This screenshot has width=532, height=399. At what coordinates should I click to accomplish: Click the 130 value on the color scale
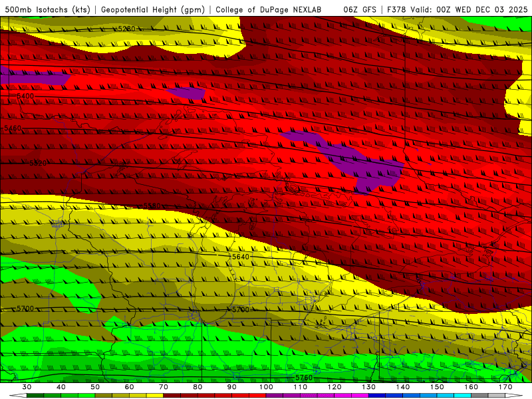coord(369,387)
